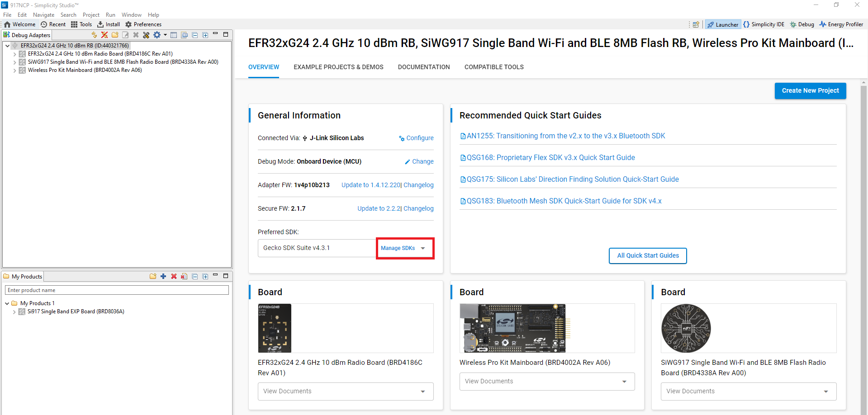This screenshot has width=868, height=415.
Task: Click the Open Perspective icon
Action: (x=696, y=24)
